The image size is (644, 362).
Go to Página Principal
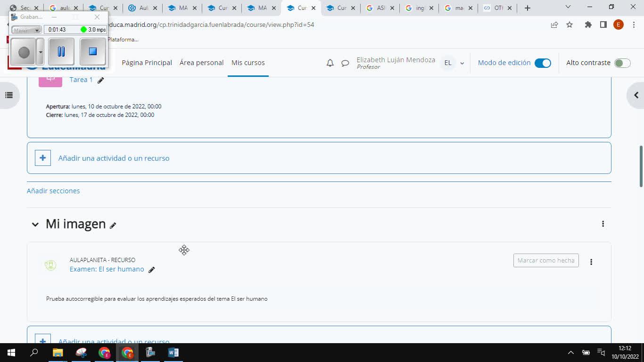pyautogui.click(x=147, y=63)
